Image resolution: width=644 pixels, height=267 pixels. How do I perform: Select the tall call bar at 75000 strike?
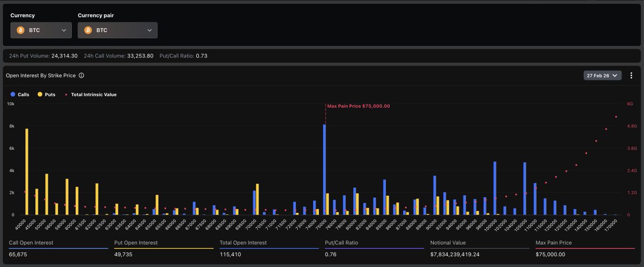click(324, 169)
